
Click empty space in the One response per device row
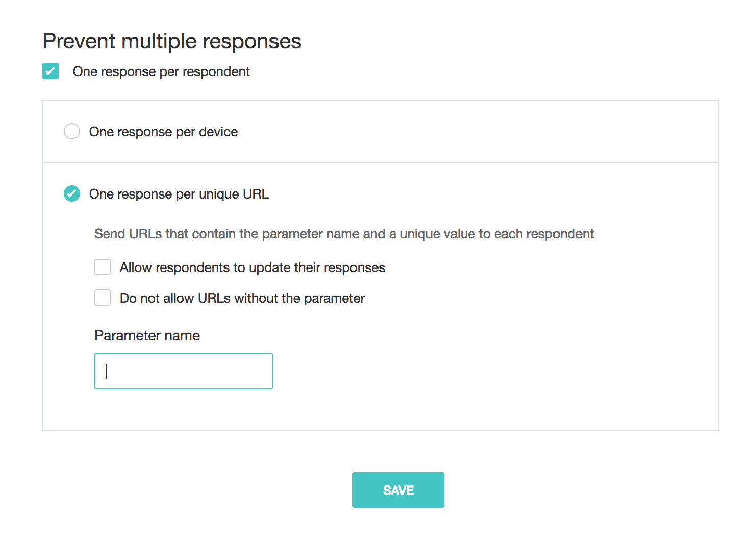(x=459, y=132)
